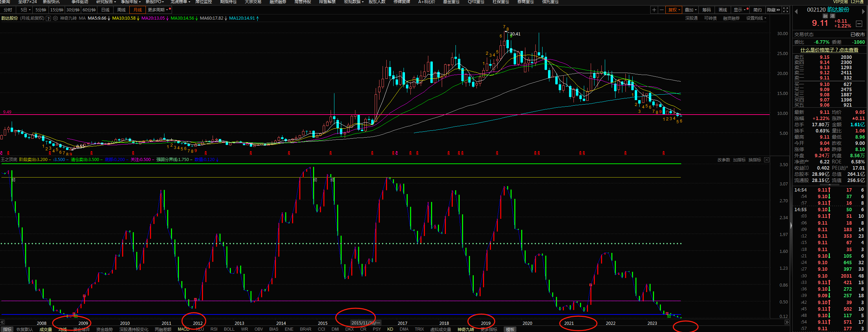Viewport: 868px width, 332px height.
Task: Open chart settings gear icon
Action: (x=55, y=18)
